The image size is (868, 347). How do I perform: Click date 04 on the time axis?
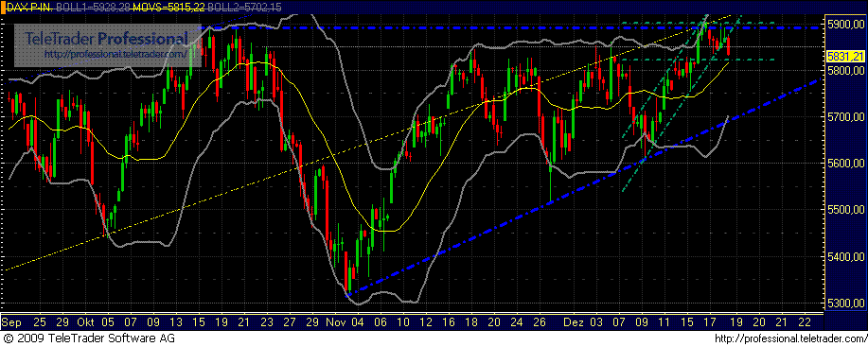[x=358, y=321]
